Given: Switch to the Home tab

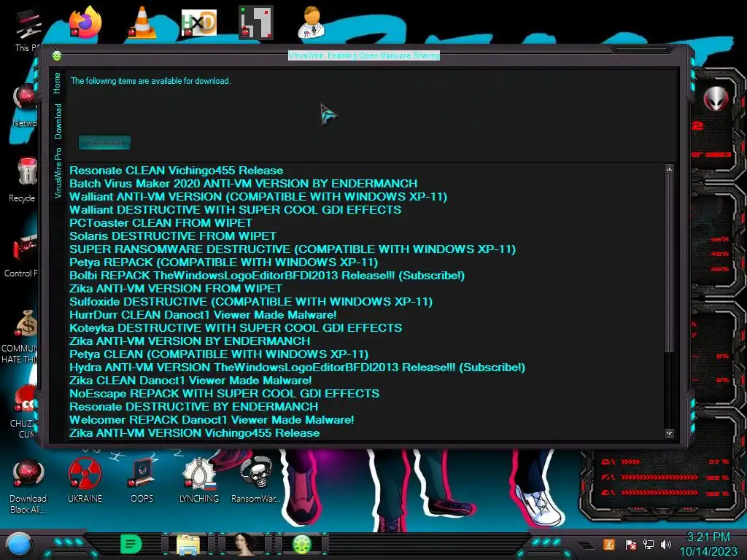Looking at the screenshot, I should (x=57, y=83).
